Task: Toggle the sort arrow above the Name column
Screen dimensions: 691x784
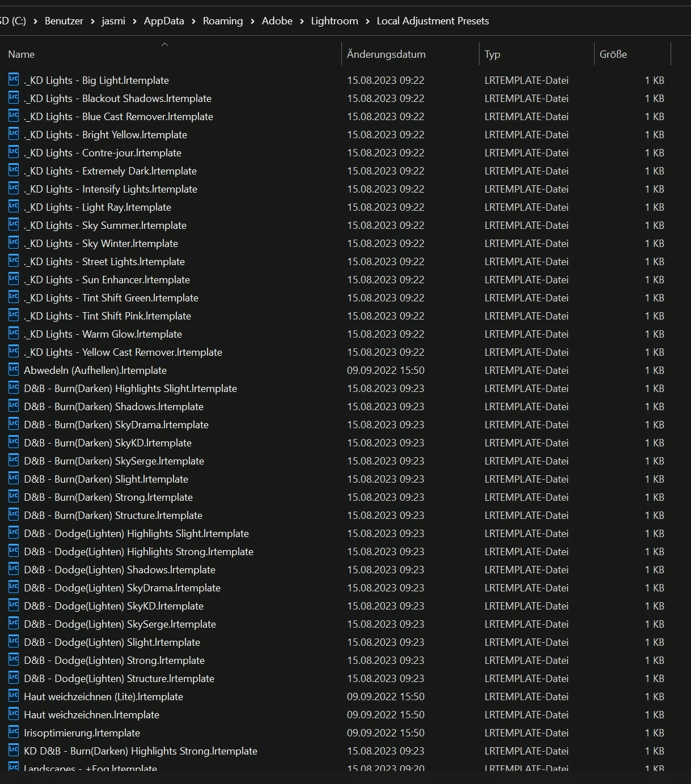Action: coord(164,44)
